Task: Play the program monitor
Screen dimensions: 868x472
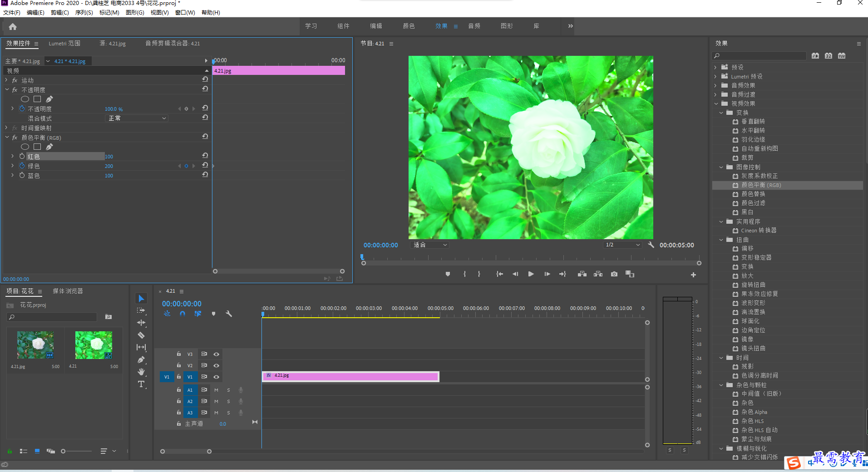Action: pyautogui.click(x=531, y=274)
